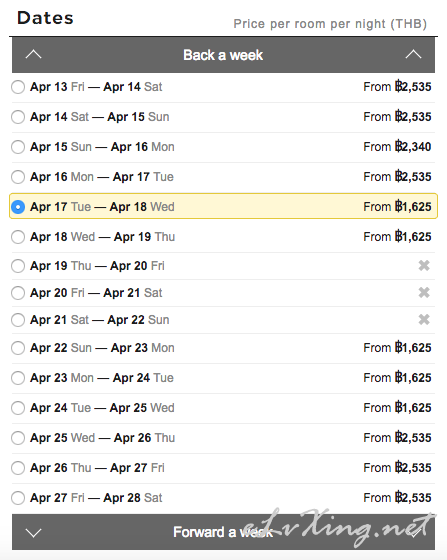This screenshot has height=560, width=447.
Task: Go back a week
Action: (x=223, y=55)
